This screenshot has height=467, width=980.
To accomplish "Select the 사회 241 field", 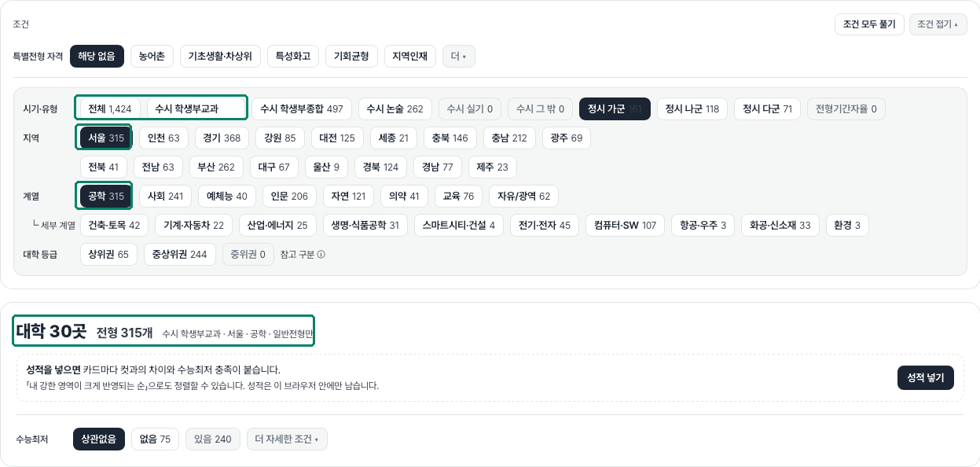I will point(165,196).
